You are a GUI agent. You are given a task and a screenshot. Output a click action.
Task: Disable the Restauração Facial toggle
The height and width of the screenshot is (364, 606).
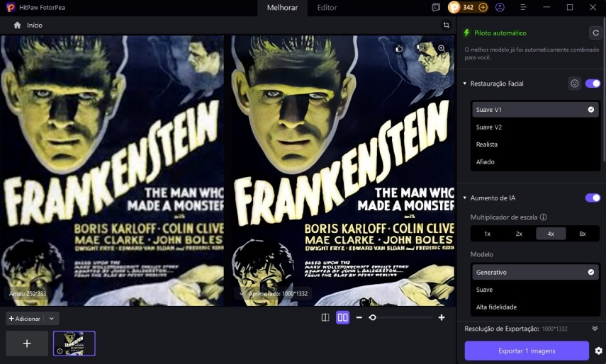click(593, 84)
